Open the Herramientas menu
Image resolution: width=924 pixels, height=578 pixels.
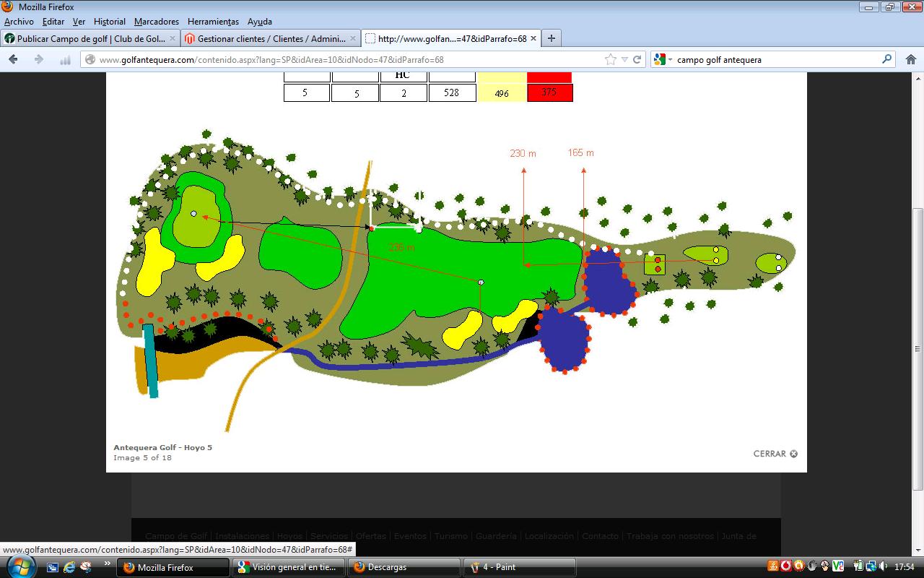tap(213, 22)
